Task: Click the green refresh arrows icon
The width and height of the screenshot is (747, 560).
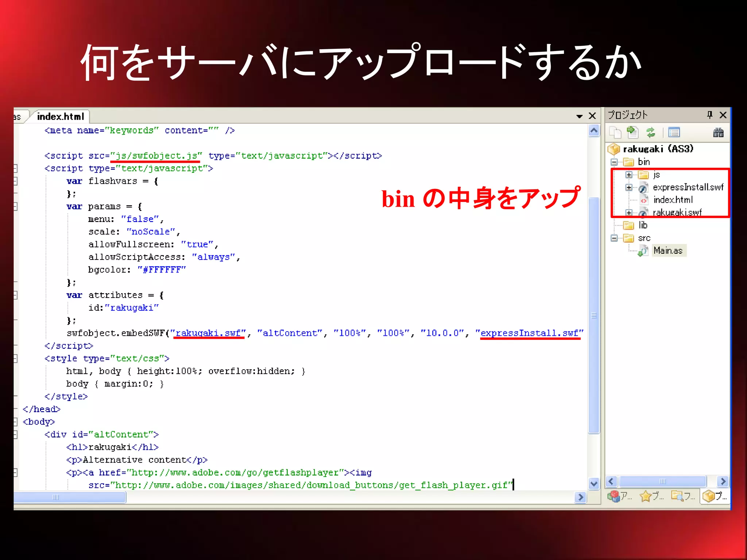Action: point(651,133)
